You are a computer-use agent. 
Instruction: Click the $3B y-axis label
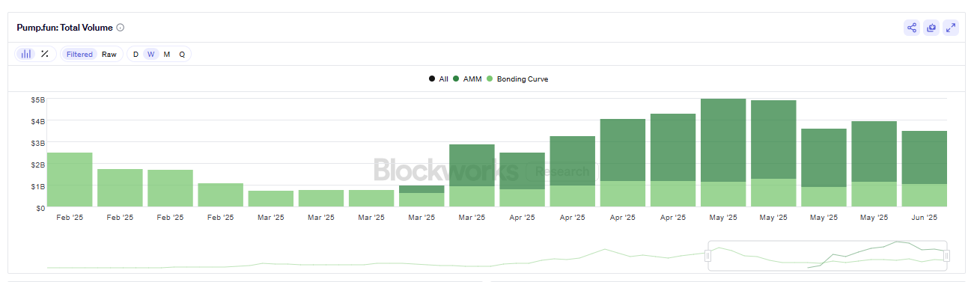(37, 143)
